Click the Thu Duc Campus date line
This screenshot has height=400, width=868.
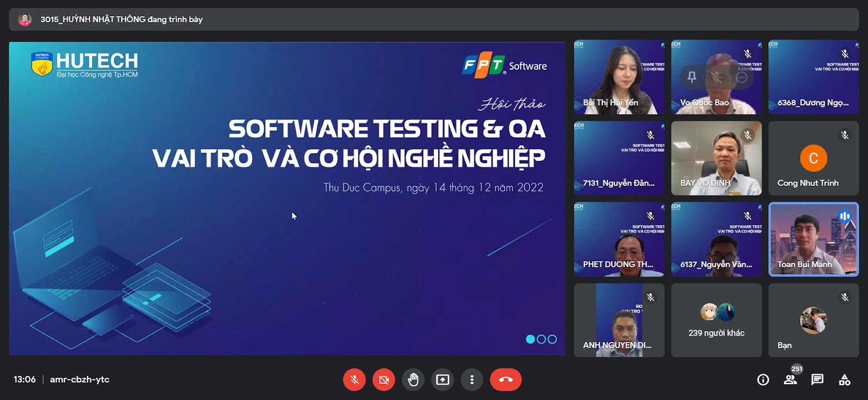point(433,188)
